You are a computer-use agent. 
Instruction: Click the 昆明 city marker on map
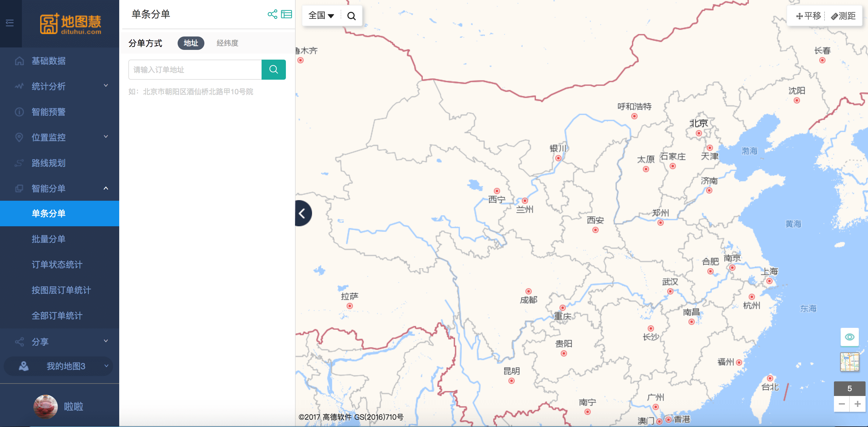tap(512, 381)
